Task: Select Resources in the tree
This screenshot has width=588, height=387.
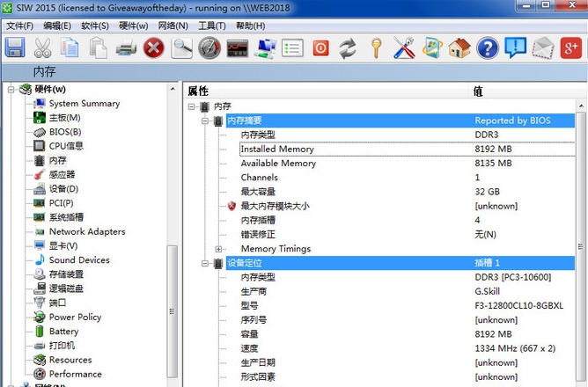Action: 70,360
